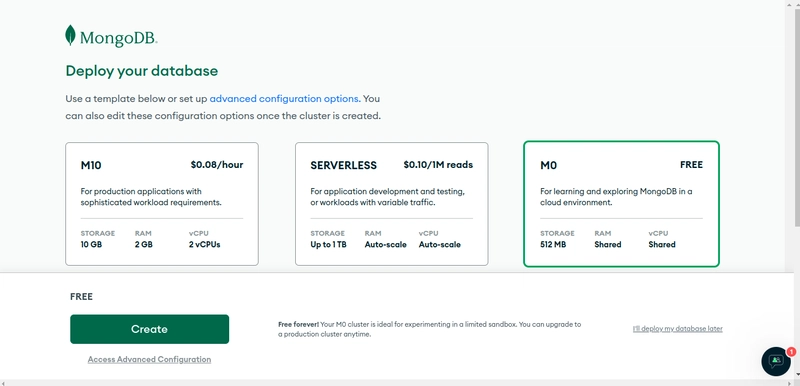
Task: Click I'll deploy my database later
Action: tap(678, 329)
